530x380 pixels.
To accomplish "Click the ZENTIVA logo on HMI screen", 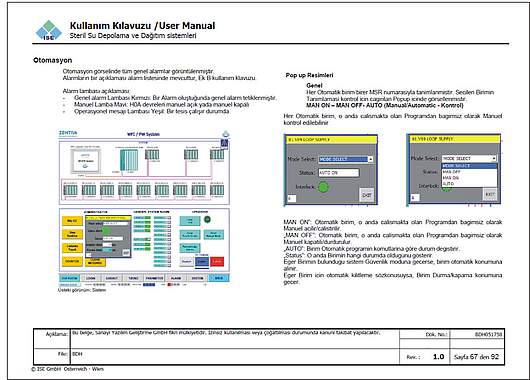I will [x=68, y=133].
